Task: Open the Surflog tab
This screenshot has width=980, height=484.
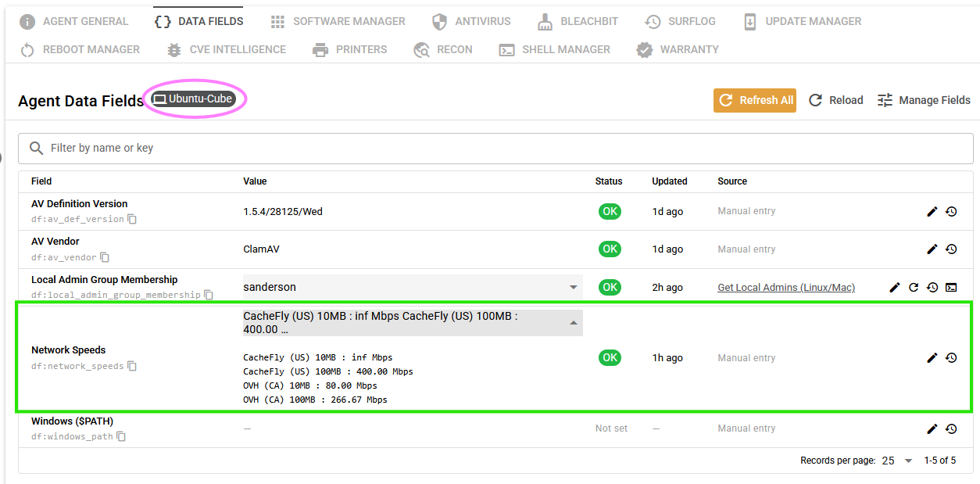Action: [680, 21]
